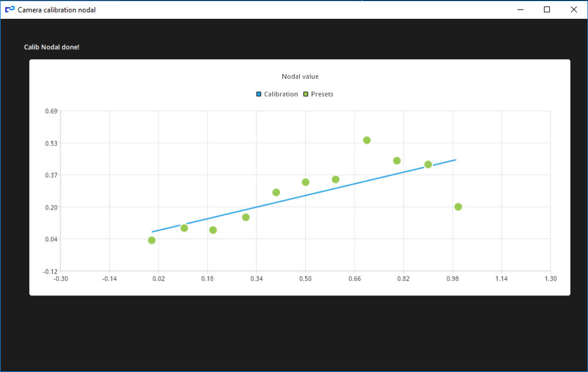Close the Camera calibration nodal window

pos(574,10)
